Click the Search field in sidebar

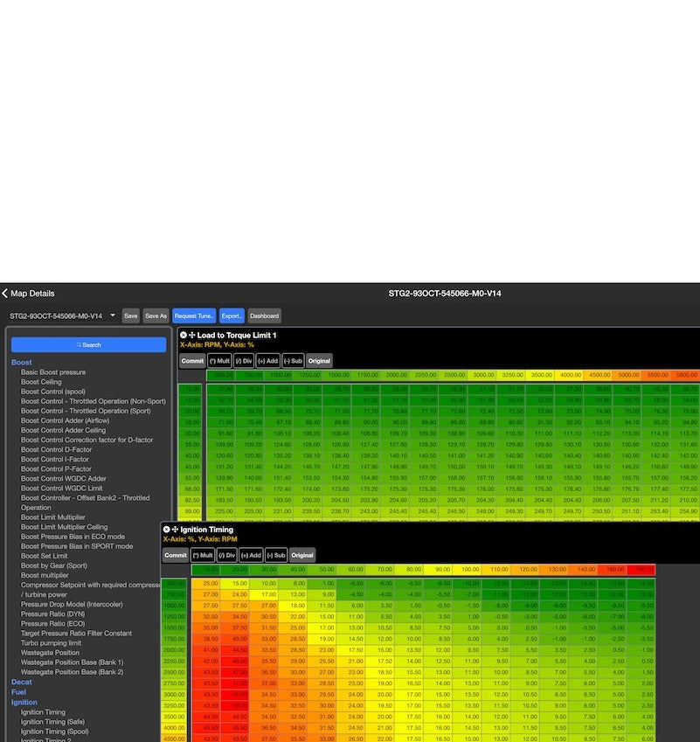pos(88,345)
